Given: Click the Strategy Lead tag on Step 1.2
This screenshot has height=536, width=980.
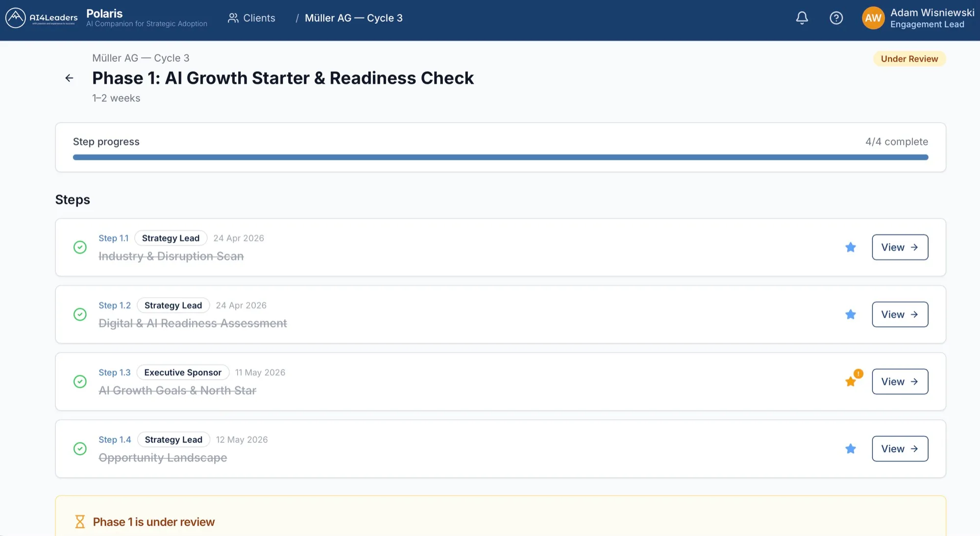Looking at the screenshot, I should pos(173,306).
